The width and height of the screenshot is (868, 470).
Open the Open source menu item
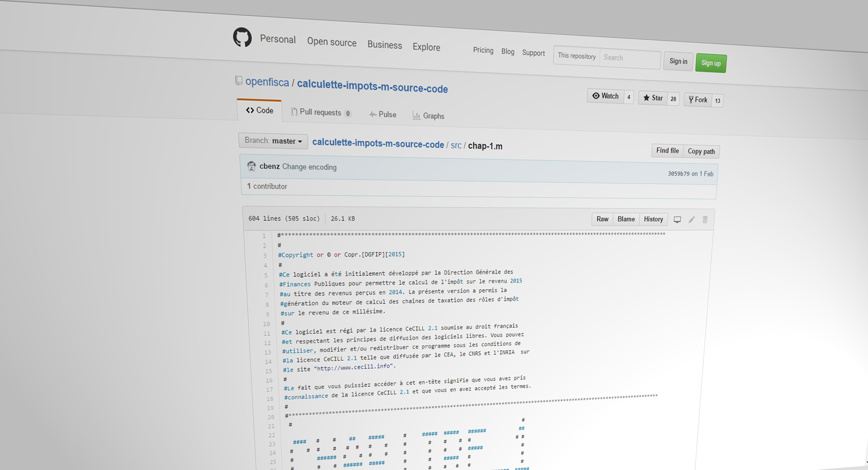point(332,42)
